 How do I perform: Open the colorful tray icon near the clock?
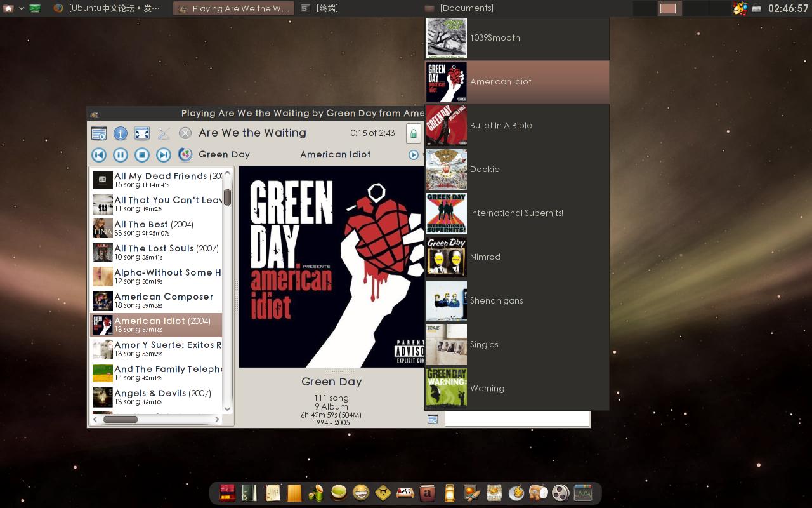point(740,8)
